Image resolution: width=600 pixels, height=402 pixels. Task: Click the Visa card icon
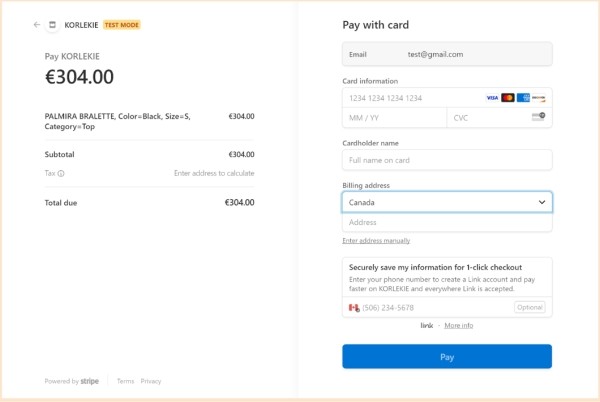tap(492, 98)
